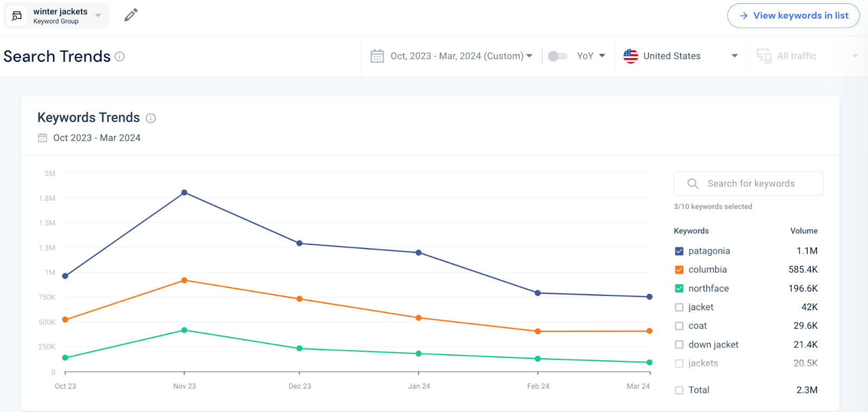868x412 pixels.
Task: Click the United States flag icon
Action: (x=630, y=56)
